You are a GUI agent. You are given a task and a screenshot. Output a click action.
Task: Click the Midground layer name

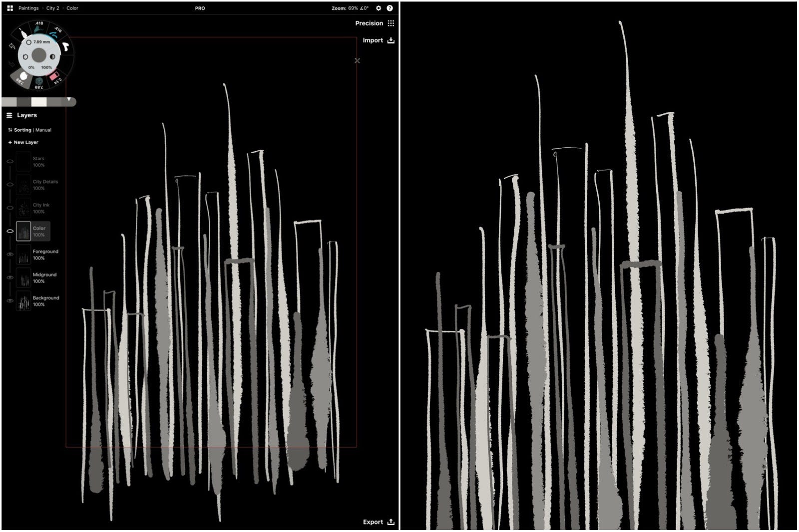44,274
